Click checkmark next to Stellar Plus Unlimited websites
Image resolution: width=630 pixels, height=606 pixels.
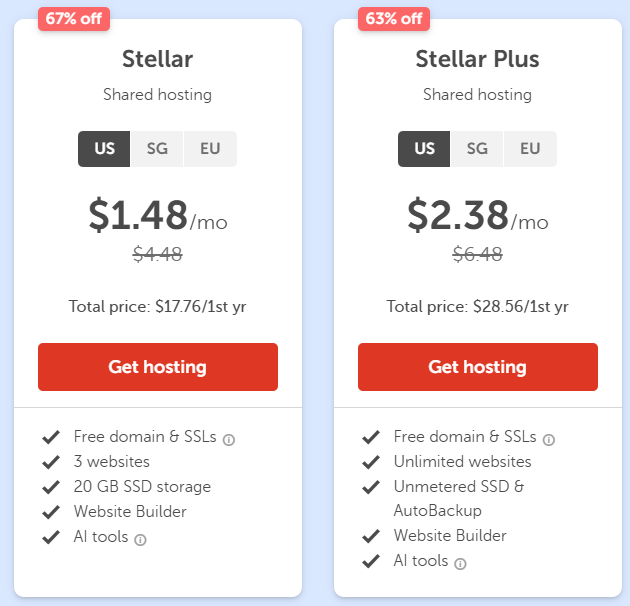(x=371, y=462)
